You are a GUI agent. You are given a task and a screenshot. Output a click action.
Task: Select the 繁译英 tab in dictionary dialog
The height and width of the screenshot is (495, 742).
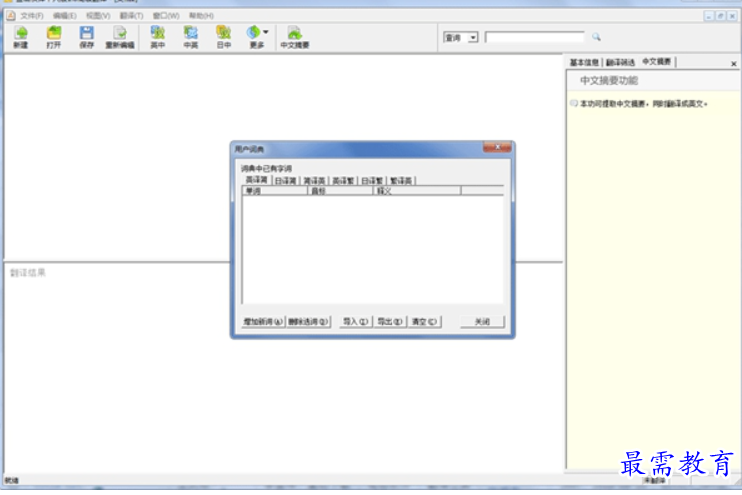pos(401,181)
